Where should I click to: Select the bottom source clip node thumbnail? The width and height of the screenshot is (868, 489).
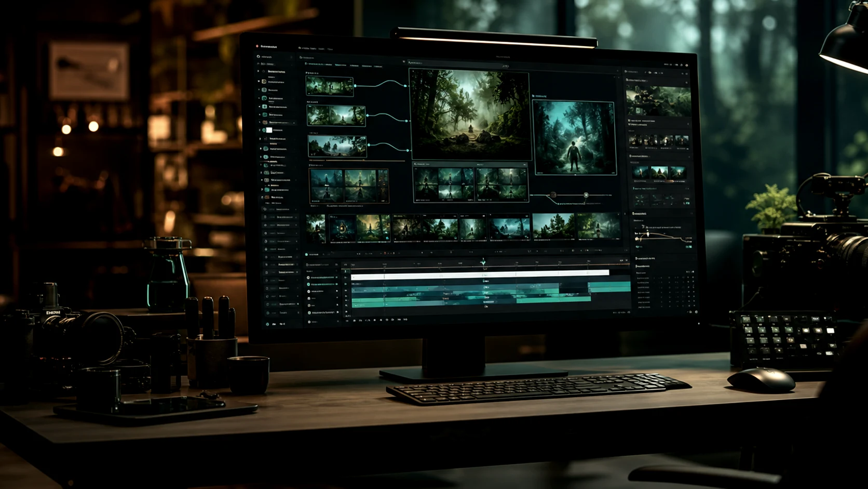pos(337,147)
